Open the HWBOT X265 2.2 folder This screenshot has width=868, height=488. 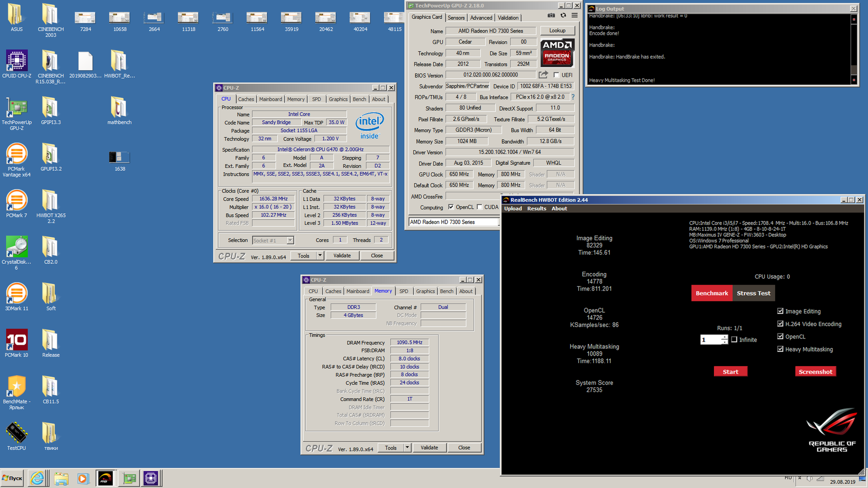click(x=51, y=206)
